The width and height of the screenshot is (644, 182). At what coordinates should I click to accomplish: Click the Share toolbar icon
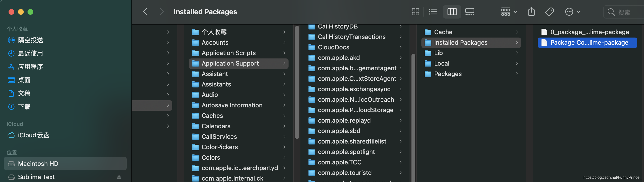point(531,11)
